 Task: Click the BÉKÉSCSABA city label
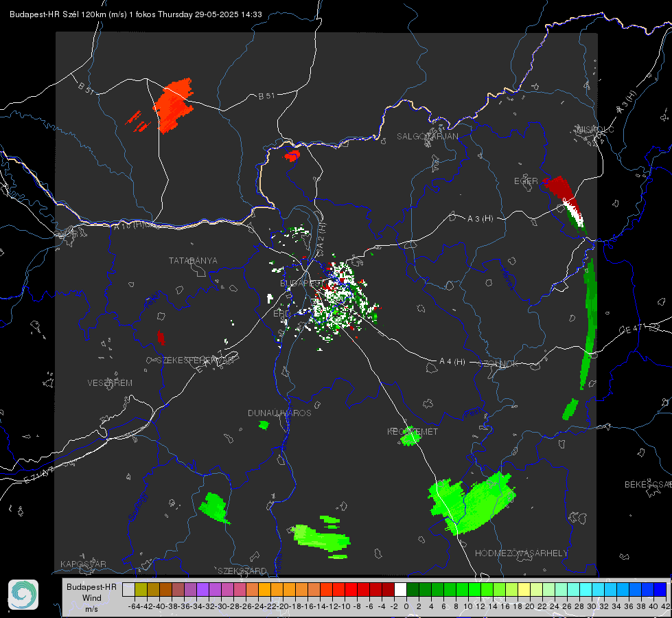[648, 484]
